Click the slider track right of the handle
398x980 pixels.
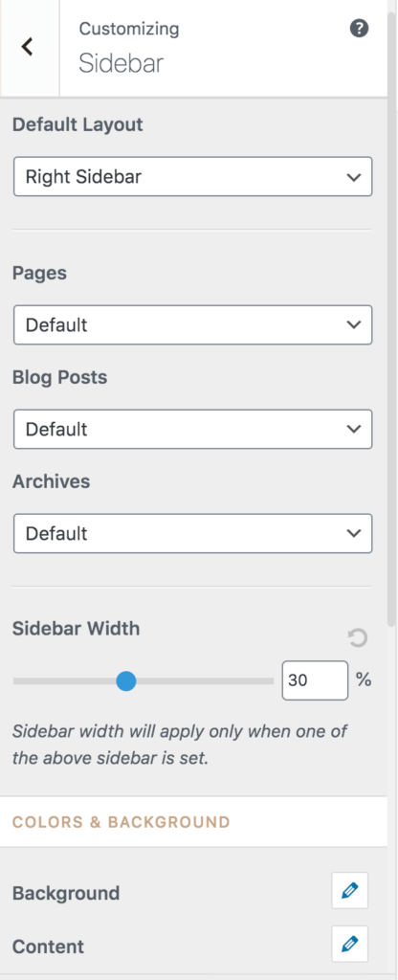coord(205,681)
